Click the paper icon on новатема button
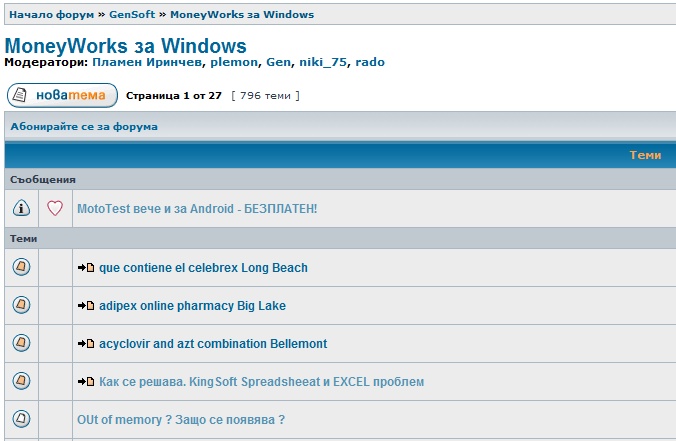The image size is (676, 441). (x=19, y=95)
